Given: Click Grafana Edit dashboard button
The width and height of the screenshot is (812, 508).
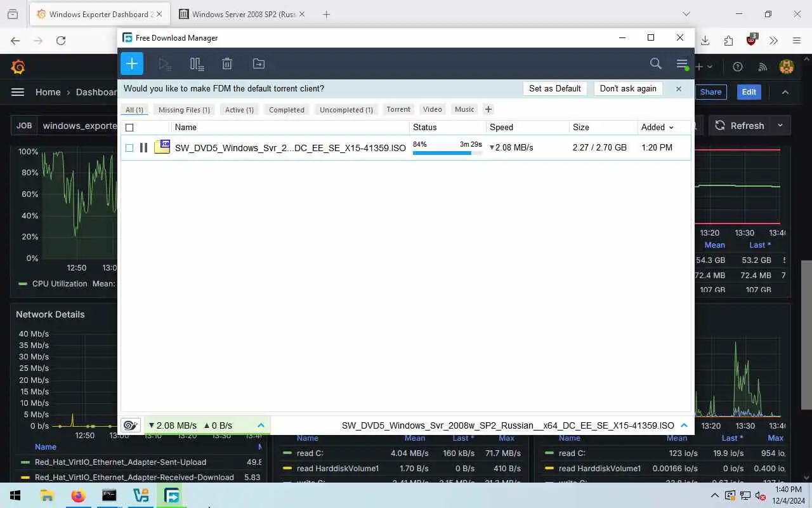Looking at the screenshot, I should click(749, 92).
